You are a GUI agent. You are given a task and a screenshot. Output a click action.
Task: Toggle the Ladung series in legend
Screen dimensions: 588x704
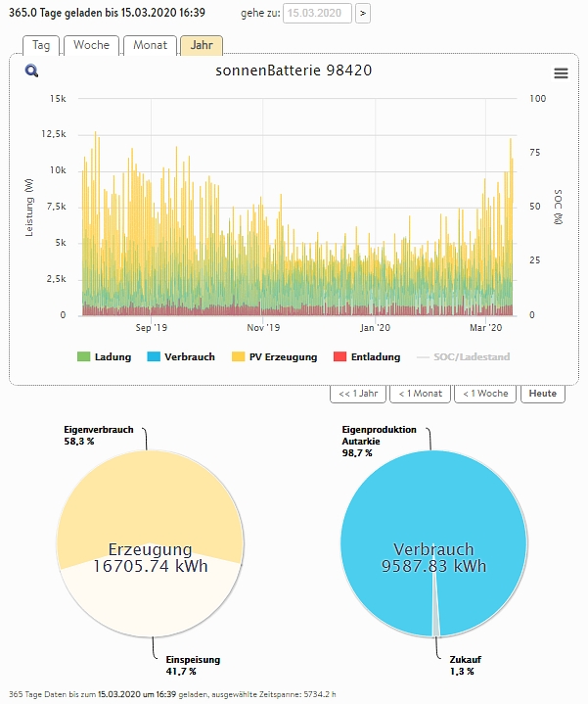tap(106, 357)
